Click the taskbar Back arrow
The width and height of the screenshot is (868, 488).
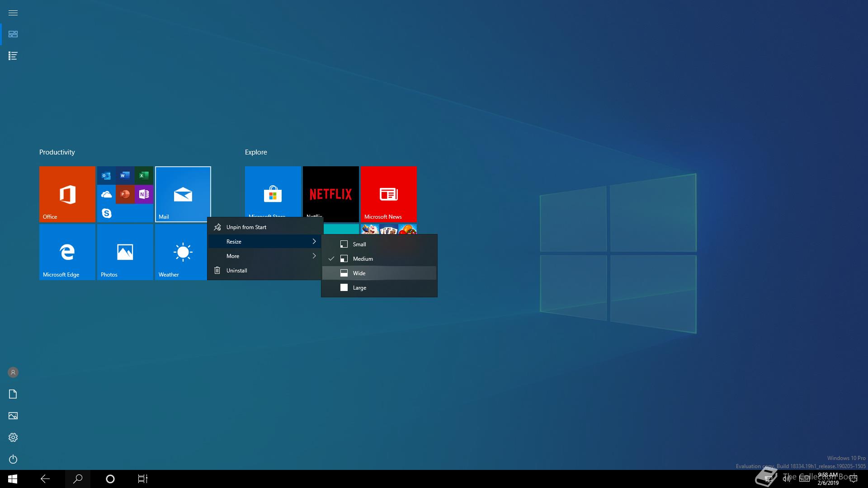pos(45,479)
